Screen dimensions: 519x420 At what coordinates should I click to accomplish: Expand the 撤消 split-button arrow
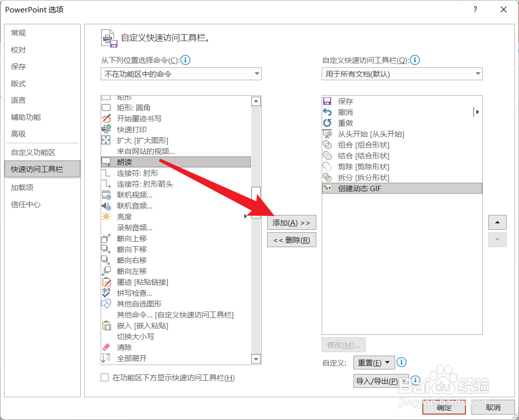point(477,112)
